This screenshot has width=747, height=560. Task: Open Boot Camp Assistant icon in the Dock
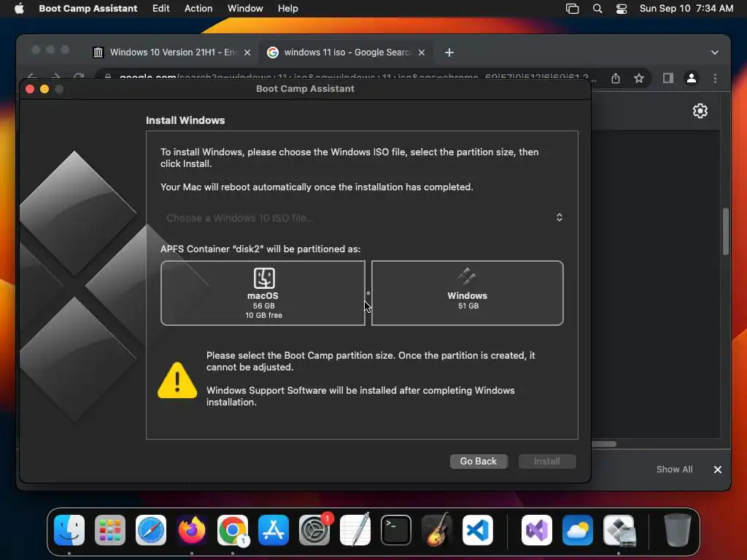coord(619,530)
